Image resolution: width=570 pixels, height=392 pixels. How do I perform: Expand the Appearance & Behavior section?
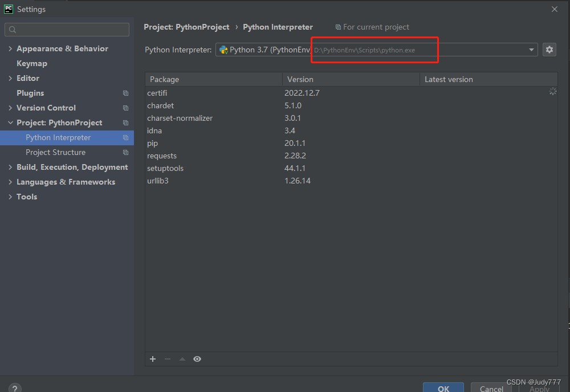click(x=10, y=48)
